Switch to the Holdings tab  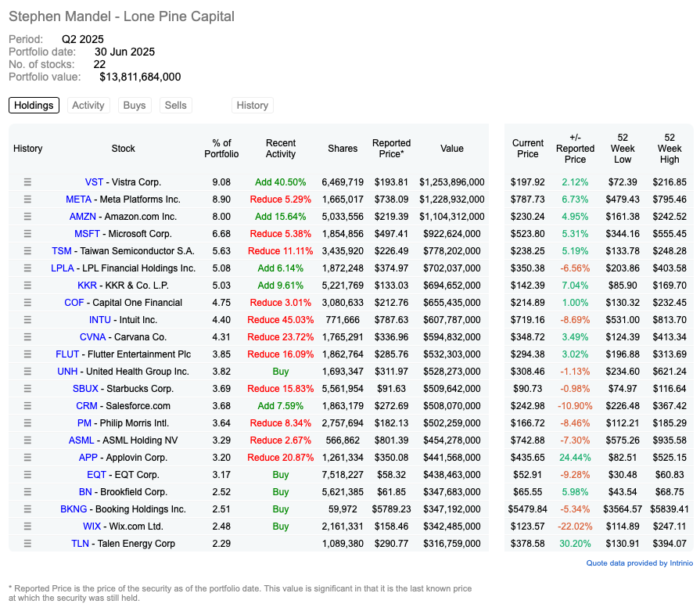click(x=34, y=106)
